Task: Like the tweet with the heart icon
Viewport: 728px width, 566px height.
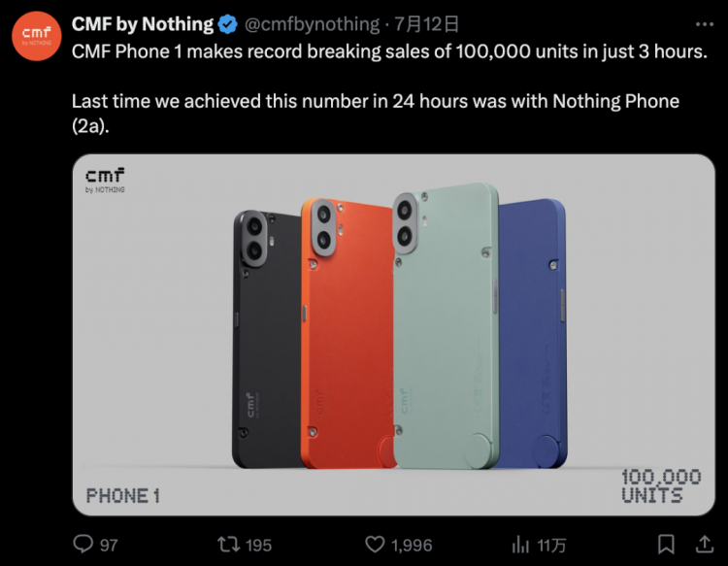Action: (375, 545)
